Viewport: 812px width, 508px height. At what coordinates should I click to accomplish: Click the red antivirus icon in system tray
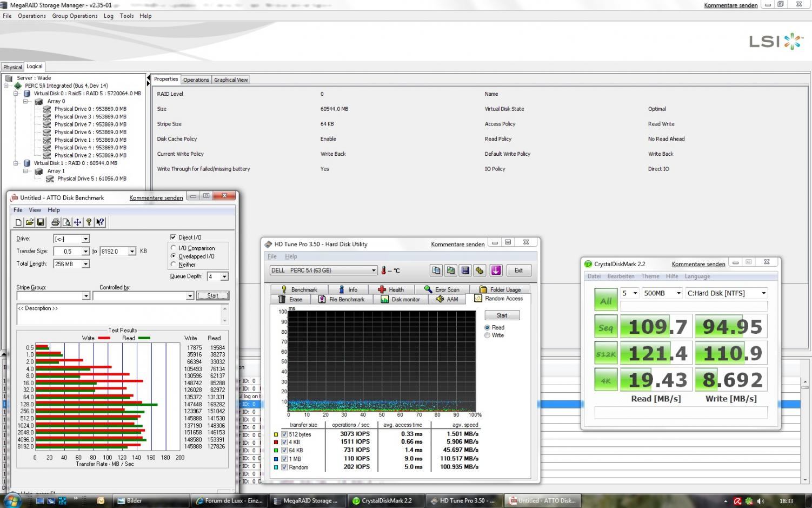click(737, 501)
